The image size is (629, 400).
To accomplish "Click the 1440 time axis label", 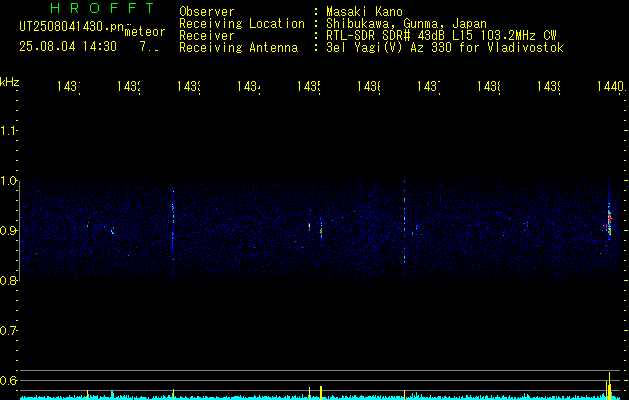I will (611, 86).
